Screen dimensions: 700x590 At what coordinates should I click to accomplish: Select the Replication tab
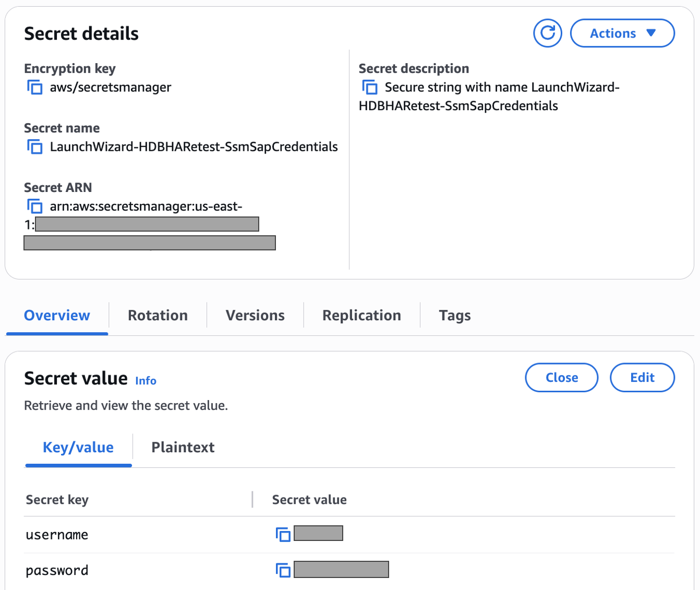(x=361, y=315)
